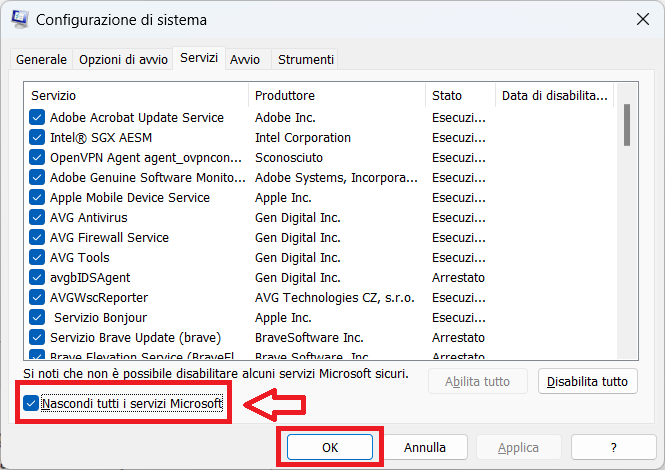Viewport: 665px width, 470px height.
Task: Click the question mark help button
Action: 612,448
